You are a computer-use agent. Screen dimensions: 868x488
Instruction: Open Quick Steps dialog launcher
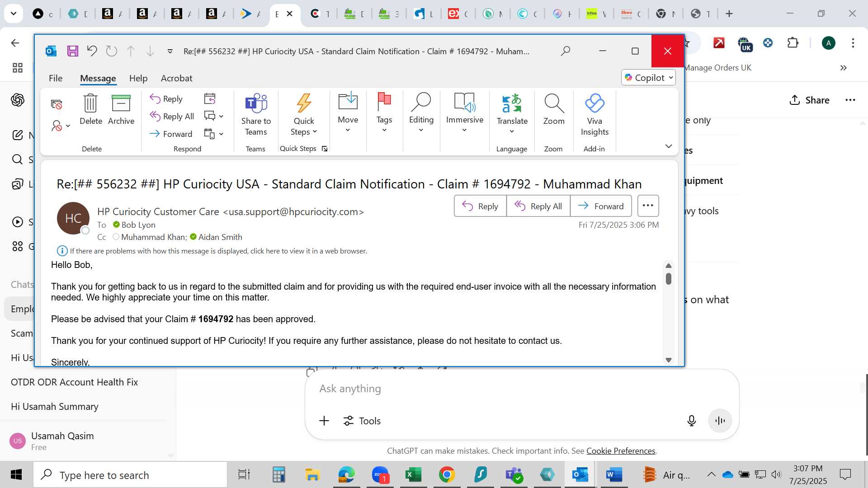[325, 149]
